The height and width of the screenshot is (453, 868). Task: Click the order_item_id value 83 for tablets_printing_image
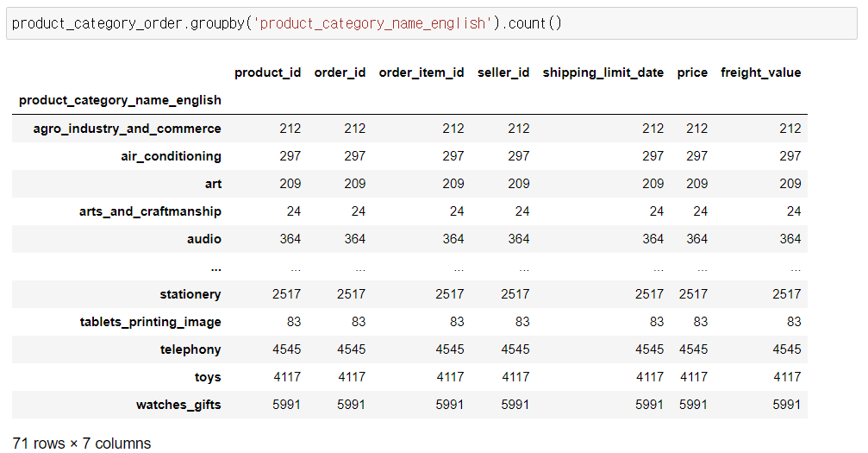pyautogui.click(x=457, y=322)
